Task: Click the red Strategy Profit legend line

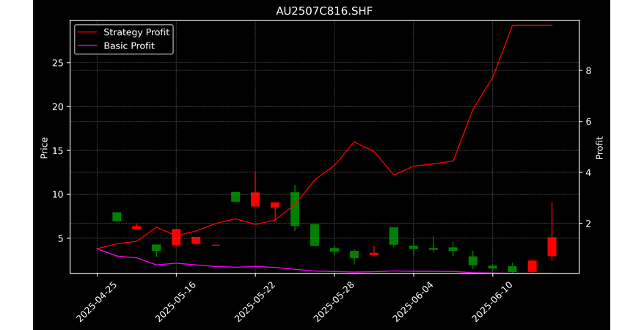Action: (x=88, y=32)
